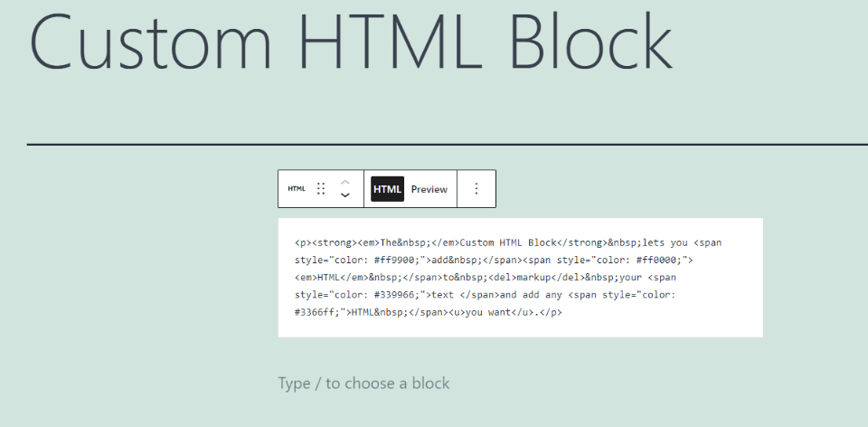Click the "Type / to choose a block" placeholder
Viewport: 868px width, 427px height.
[363, 384]
